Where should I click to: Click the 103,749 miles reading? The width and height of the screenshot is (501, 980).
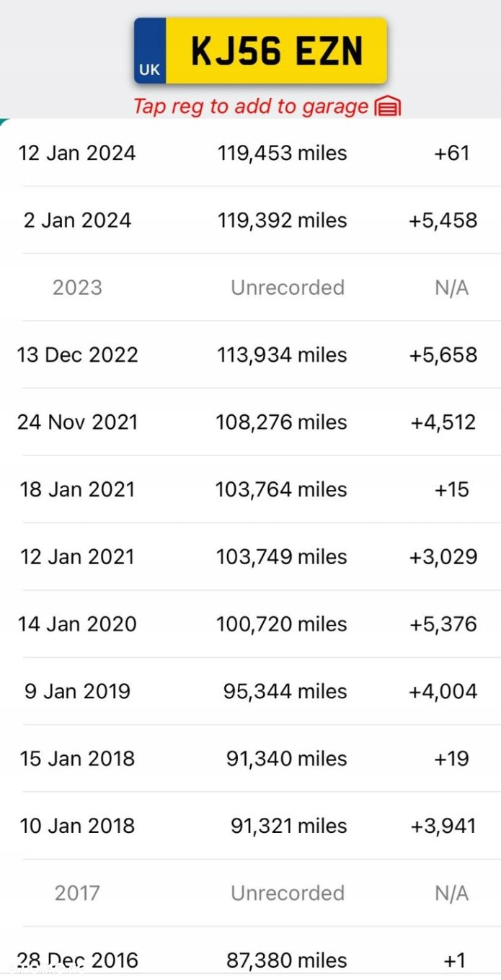(282, 556)
